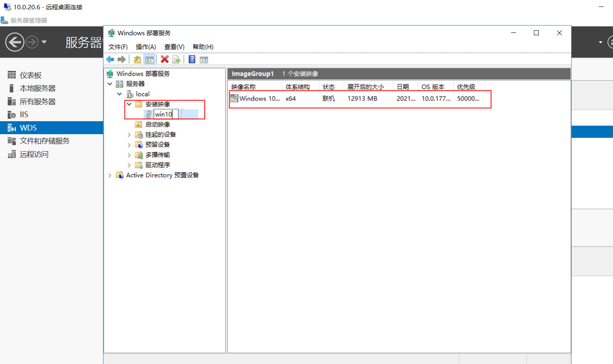Click the remote desktop connection title icon

[7, 7]
